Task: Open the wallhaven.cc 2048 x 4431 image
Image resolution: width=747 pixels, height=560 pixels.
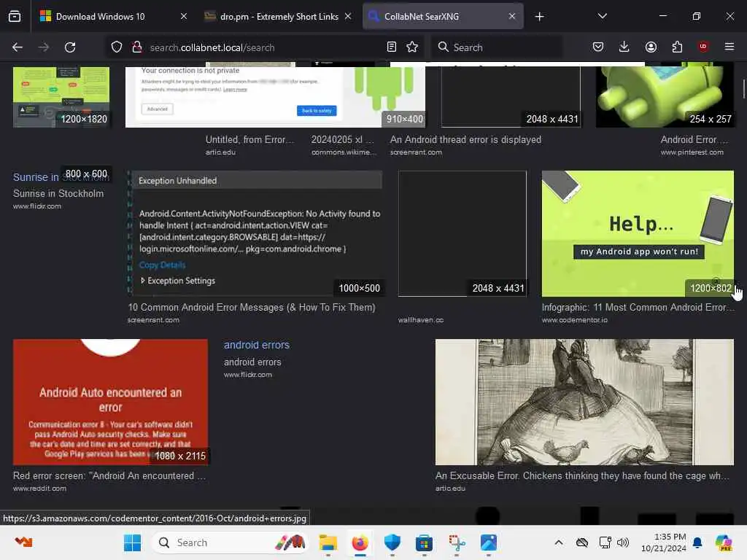Action: [462, 233]
